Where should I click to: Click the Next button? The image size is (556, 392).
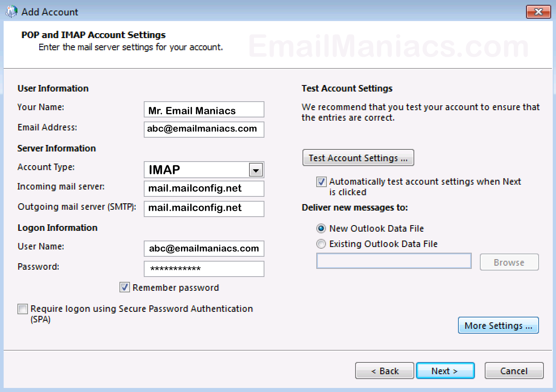[x=445, y=371]
